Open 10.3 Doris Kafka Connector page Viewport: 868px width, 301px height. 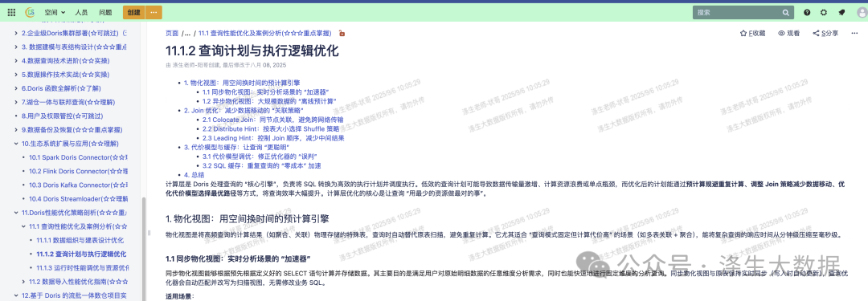[78, 185]
